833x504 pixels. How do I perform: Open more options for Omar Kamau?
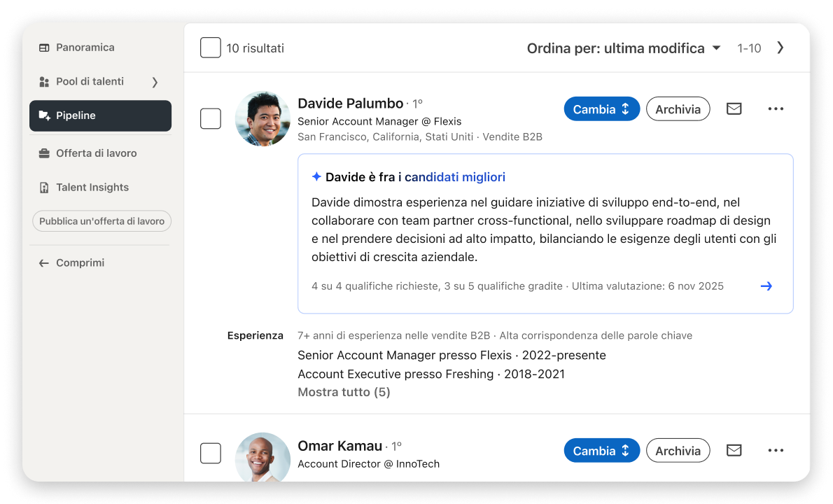[x=776, y=450]
